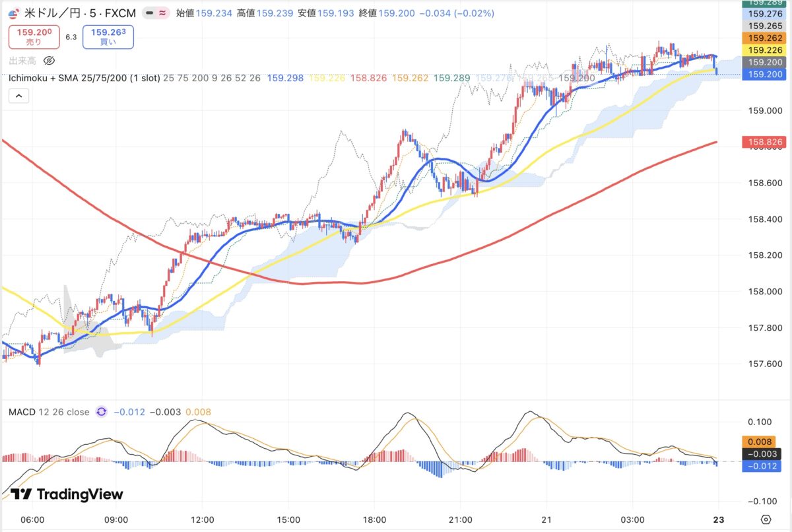This screenshot has width=792, height=532.
Task: Collapse the indicator legend with chevron button
Action: point(18,96)
